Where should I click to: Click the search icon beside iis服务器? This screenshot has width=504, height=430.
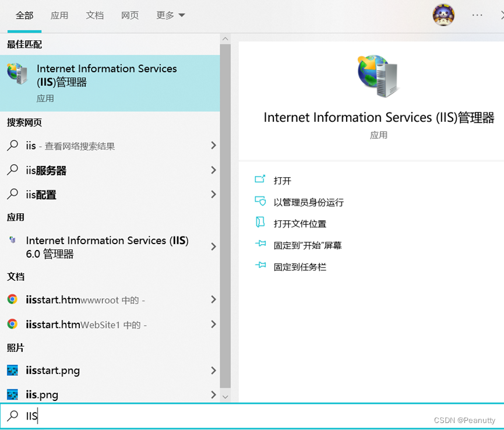click(x=13, y=170)
